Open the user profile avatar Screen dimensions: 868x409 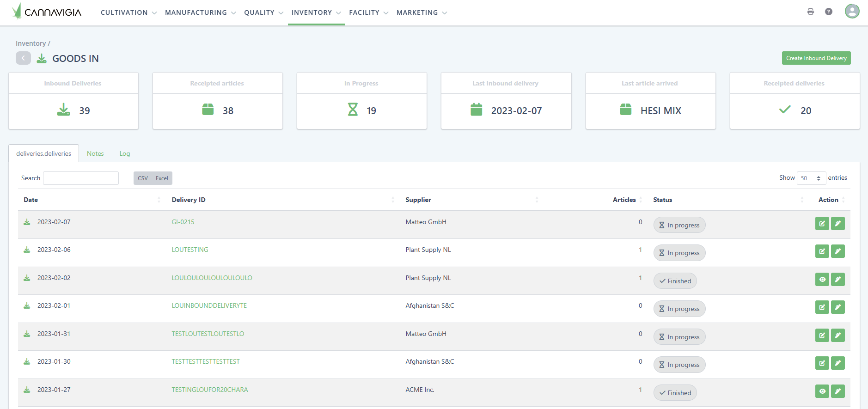(x=851, y=11)
